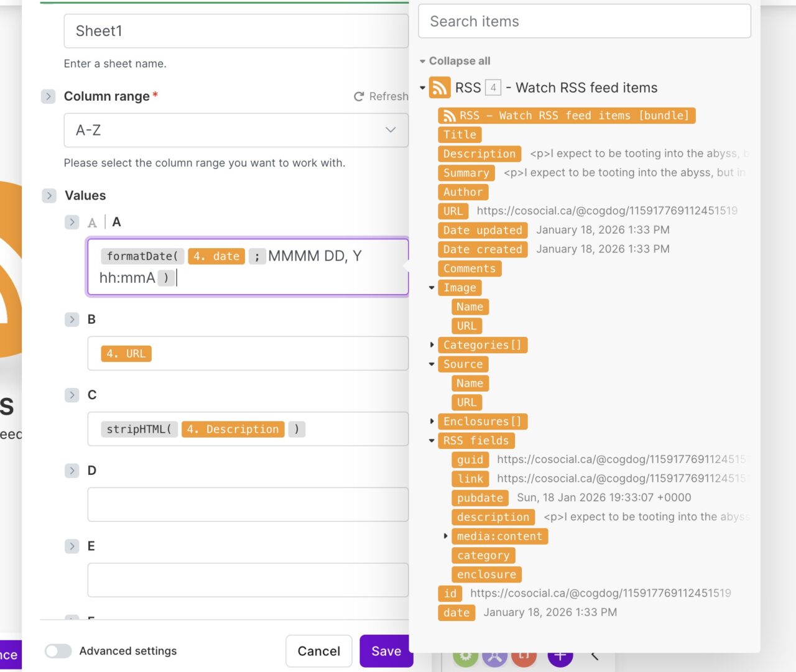
Task: Toggle the map icon beside column A
Action: coord(72,222)
